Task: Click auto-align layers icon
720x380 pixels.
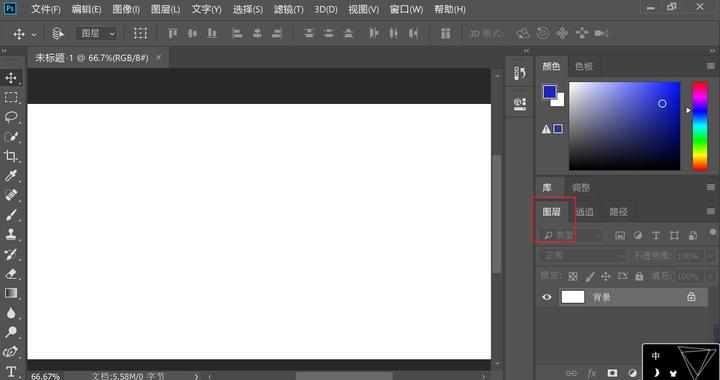Action: (445, 33)
